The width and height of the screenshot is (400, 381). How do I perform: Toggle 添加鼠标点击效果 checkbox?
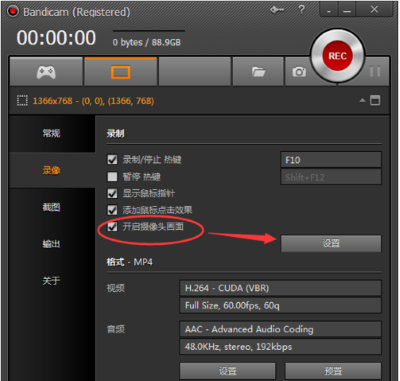pyautogui.click(x=112, y=210)
